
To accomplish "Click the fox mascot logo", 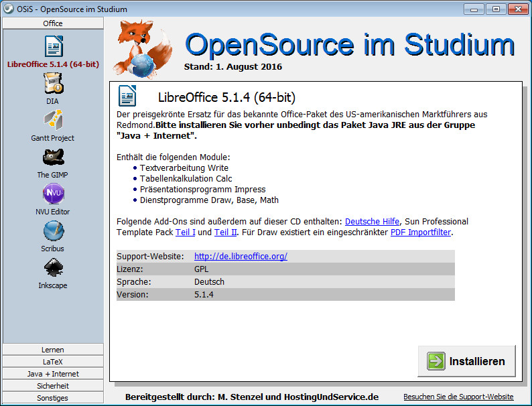I will click(x=143, y=49).
